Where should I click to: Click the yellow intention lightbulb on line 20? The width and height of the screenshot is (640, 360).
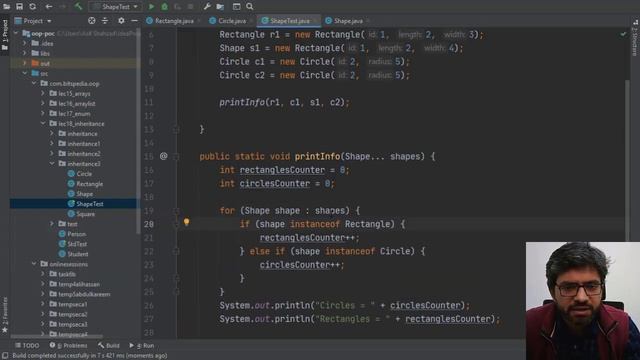pos(187,222)
